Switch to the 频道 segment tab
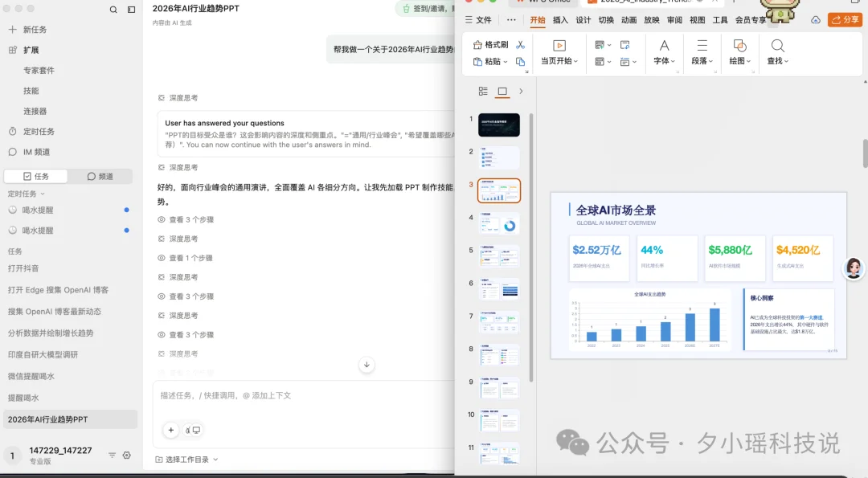 tap(100, 177)
